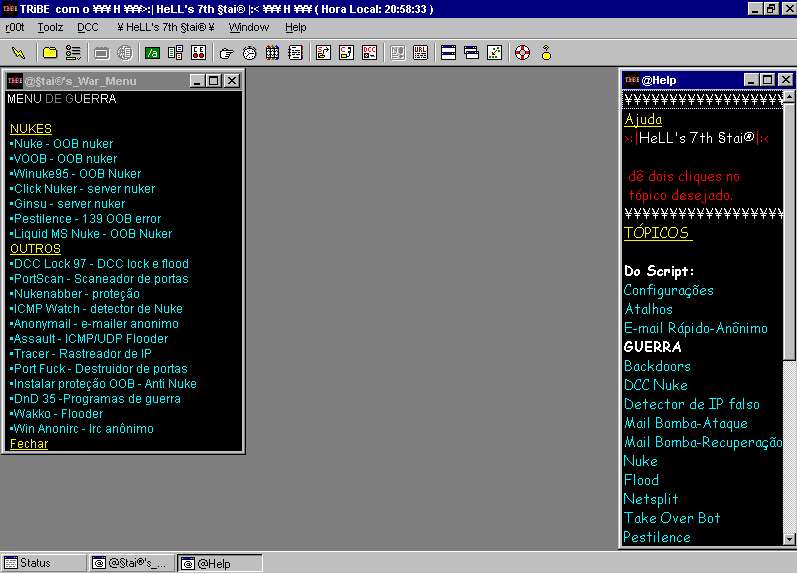Click the pointing hand Finger icon
The height and width of the screenshot is (574, 797).
pos(227,53)
